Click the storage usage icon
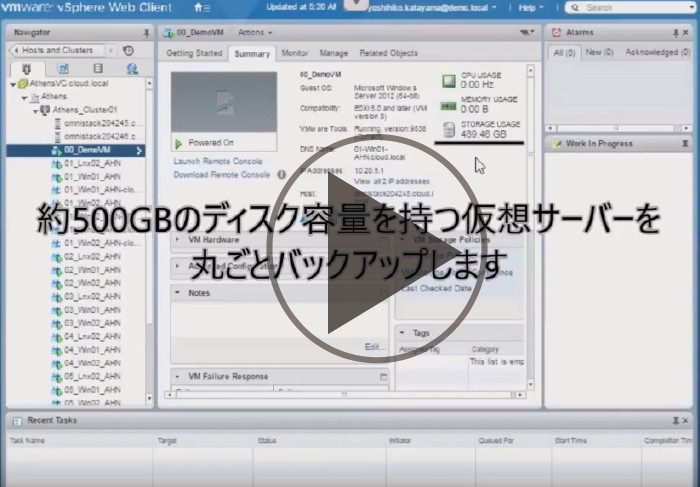Screen dimensions: 700x487 (x=449, y=130)
